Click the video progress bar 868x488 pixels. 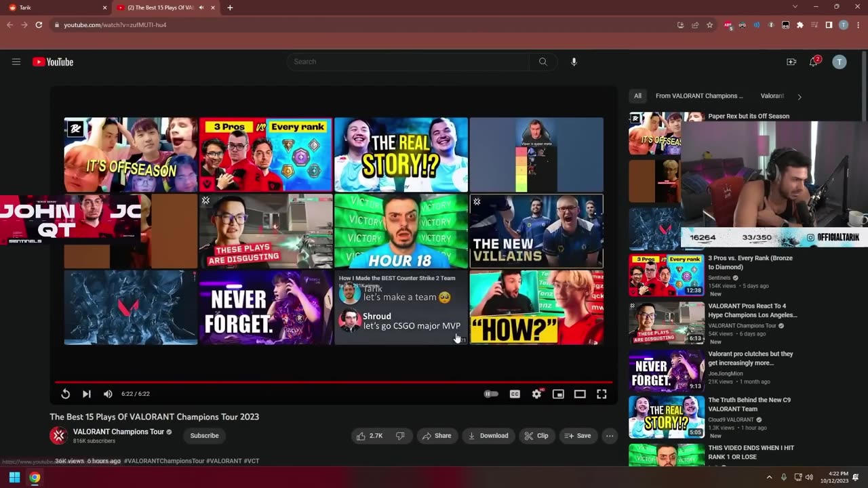[334, 382]
